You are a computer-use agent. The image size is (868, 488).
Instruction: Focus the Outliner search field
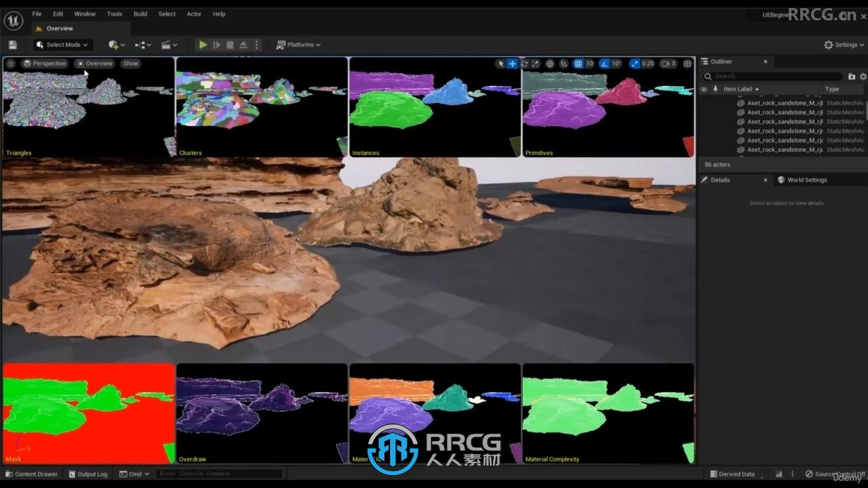(x=774, y=77)
